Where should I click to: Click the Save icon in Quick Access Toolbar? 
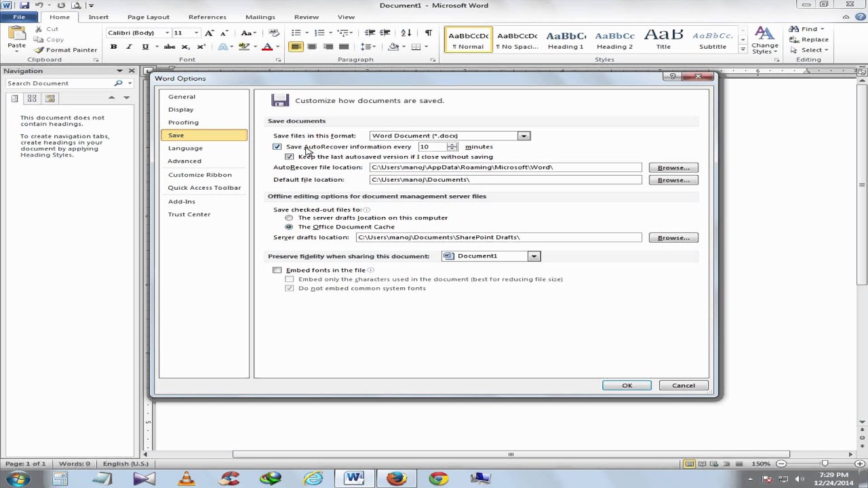coord(25,5)
